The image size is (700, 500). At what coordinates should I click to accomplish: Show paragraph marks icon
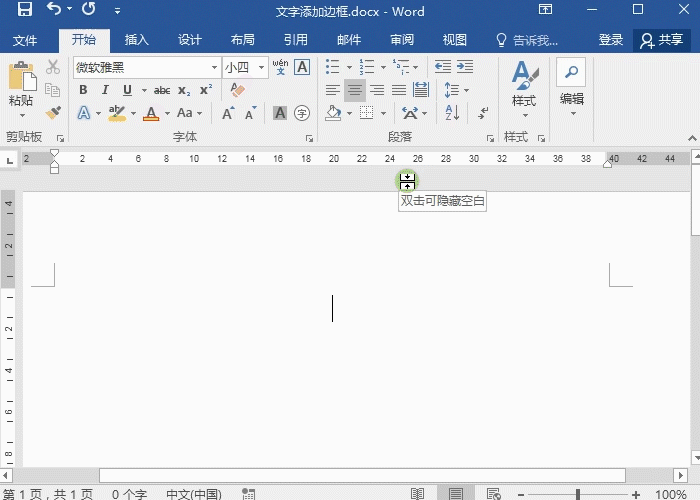click(483, 113)
